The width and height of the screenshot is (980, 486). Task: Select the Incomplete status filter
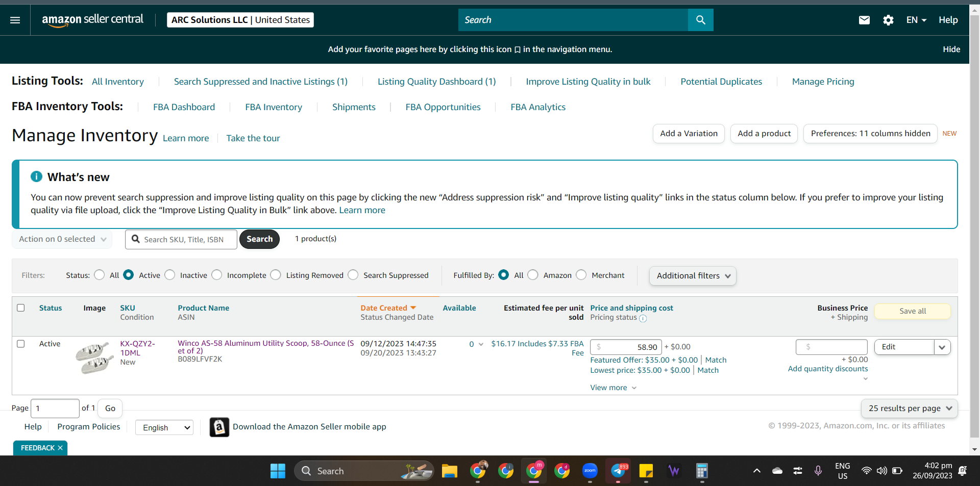click(217, 275)
